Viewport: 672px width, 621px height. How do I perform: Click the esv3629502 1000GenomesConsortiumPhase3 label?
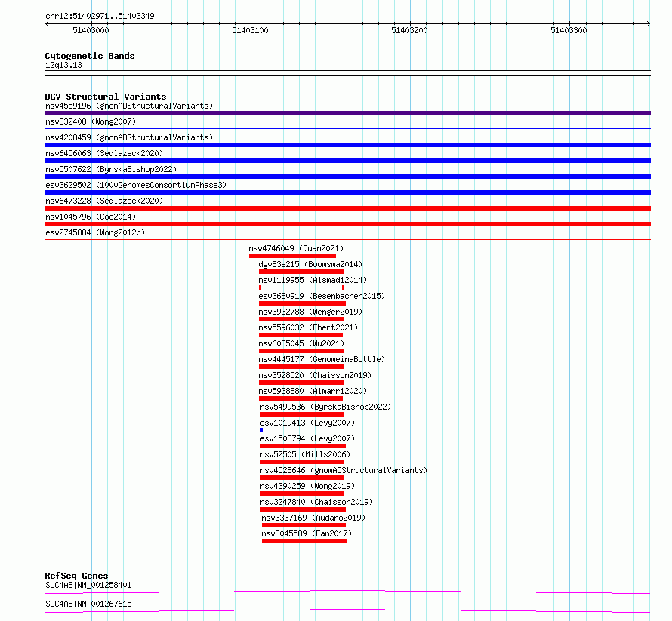[x=136, y=185]
